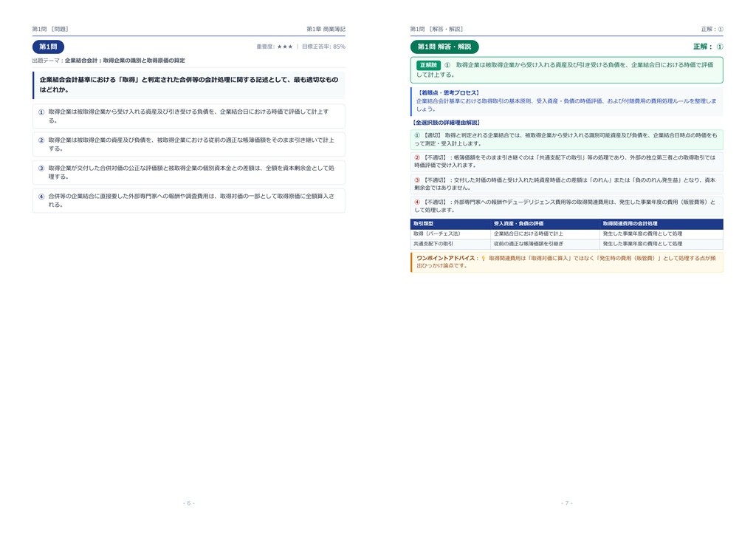The width and height of the screenshot is (756, 535).
Task: Select the circled ① marker of the first answer option
Action: [41, 112]
